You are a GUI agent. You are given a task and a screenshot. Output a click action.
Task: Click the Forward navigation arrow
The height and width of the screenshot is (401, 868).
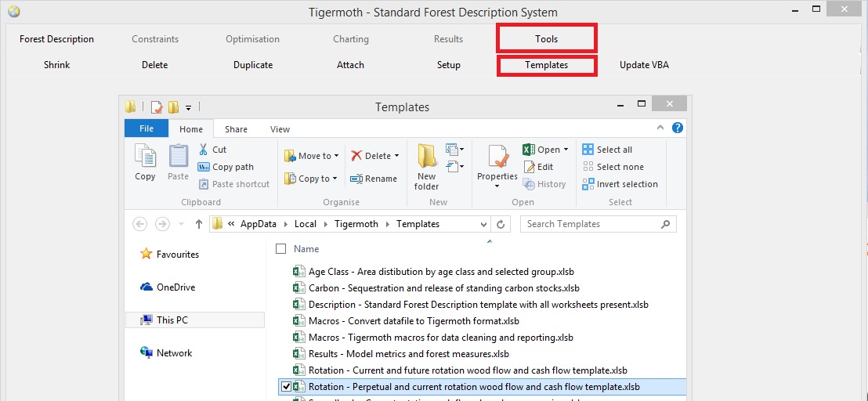tap(161, 224)
